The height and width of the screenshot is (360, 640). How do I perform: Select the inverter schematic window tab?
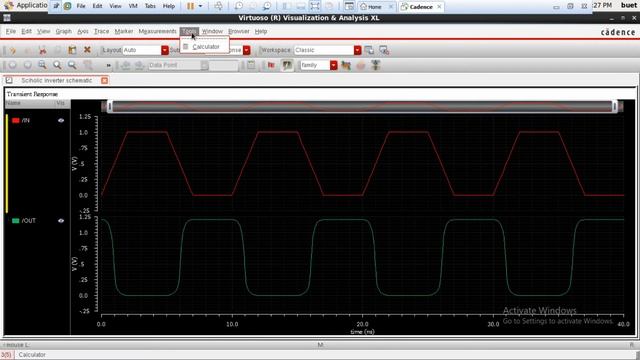point(56,80)
